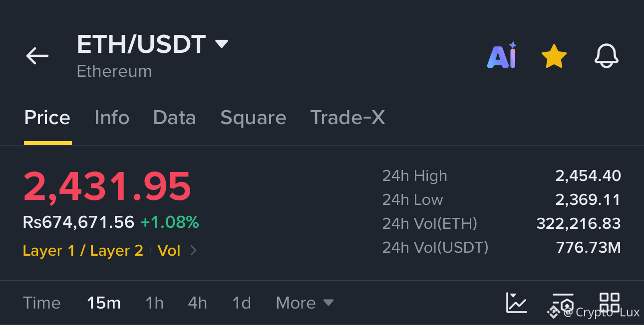Go back using the left arrow
This screenshot has width=644, height=325.
click(x=37, y=56)
